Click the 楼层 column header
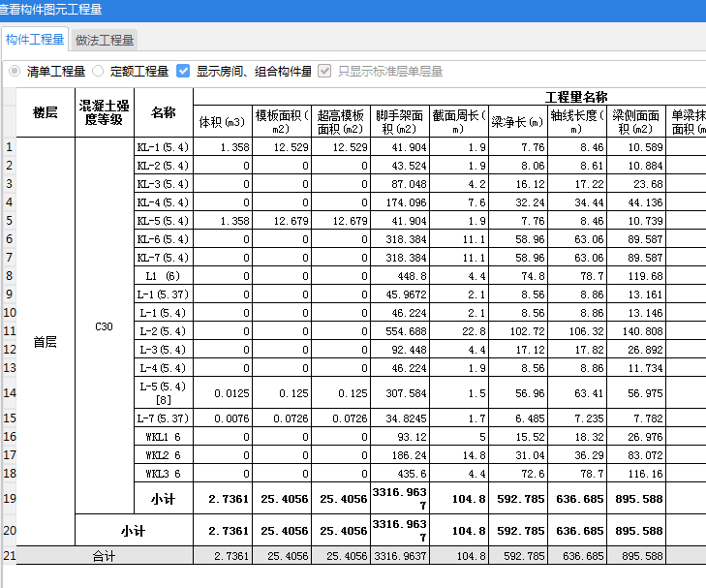The height and width of the screenshot is (588, 706). tap(46, 112)
